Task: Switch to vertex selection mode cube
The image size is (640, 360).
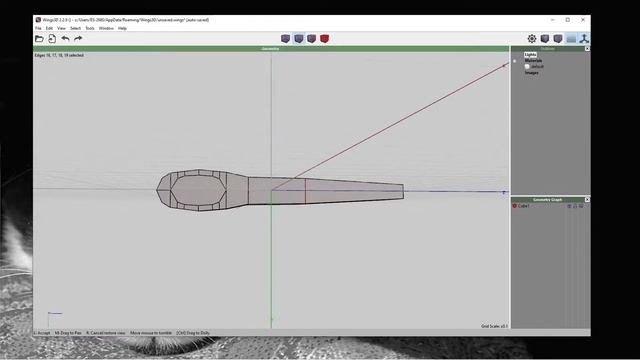Action: pyautogui.click(x=286, y=39)
